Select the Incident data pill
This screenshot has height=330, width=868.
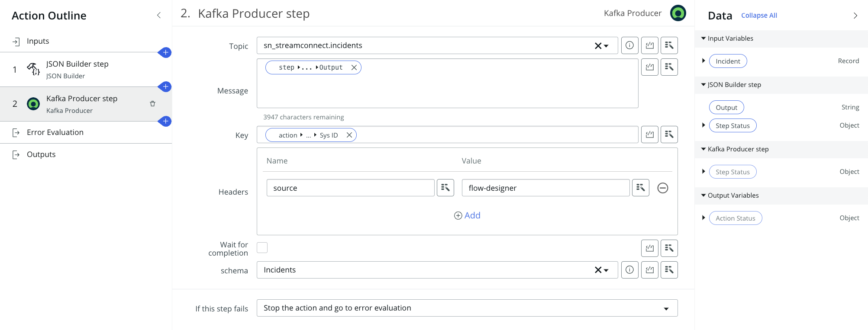click(x=728, y=61)
